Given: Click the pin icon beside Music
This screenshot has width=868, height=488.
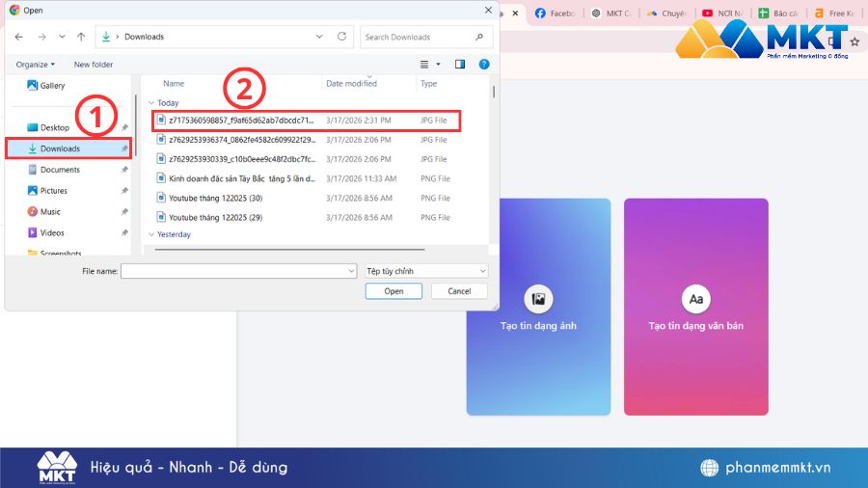Looking at the screenshot, I should (x=124, y=211).
